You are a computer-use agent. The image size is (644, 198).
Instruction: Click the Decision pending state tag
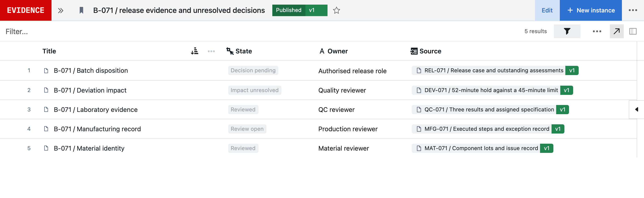click(x=253, y=70)
